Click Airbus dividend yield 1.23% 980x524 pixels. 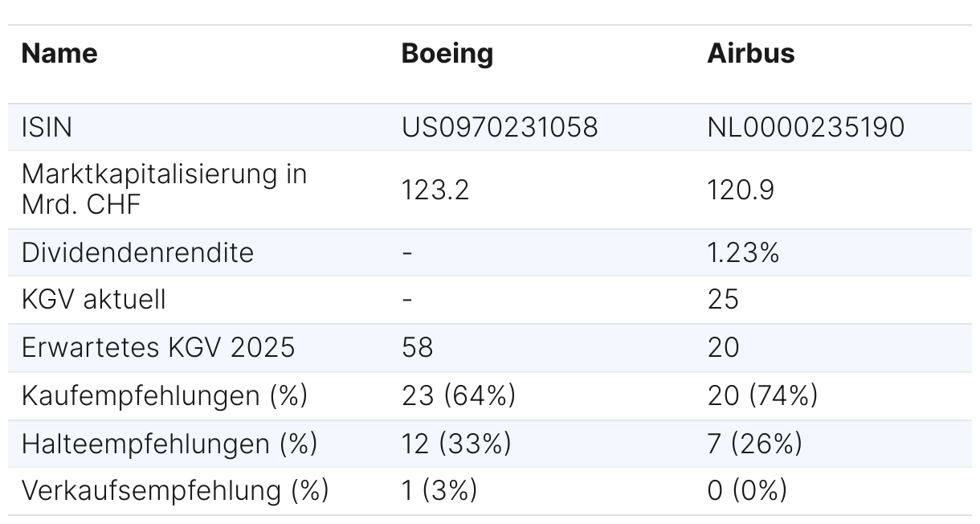click(x=743, y=252)
